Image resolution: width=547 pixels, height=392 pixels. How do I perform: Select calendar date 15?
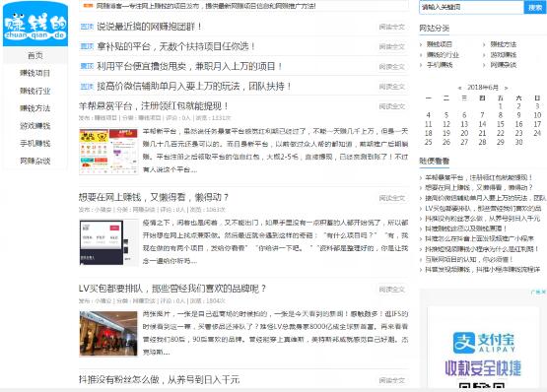click(x=501, y=124)
